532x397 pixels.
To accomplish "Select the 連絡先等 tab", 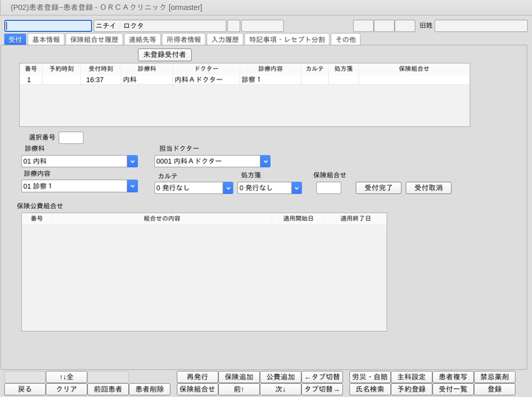I will tap(142, 39).
